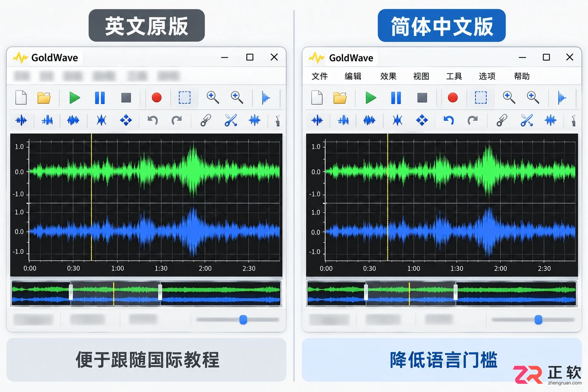Click starburst effect icon in Chinese window
The height and width of the screenshot is (392, 588).
tap(397, 120)
